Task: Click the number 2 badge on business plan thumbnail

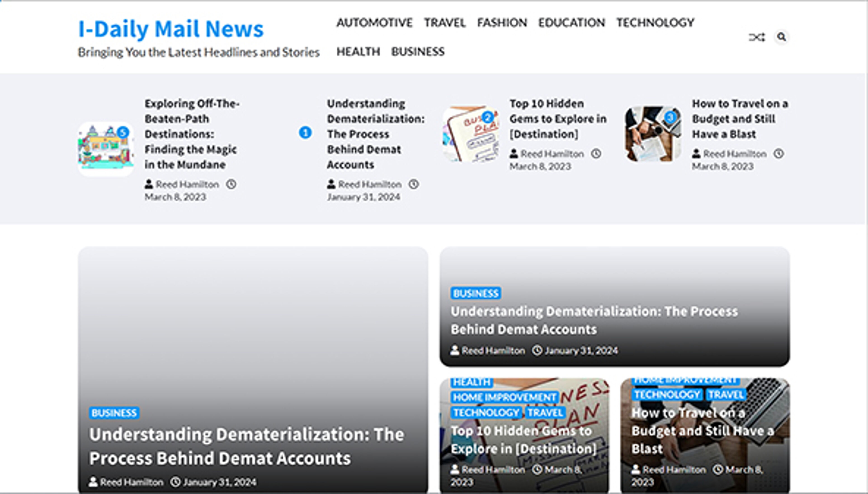Action: pyautogui.click(x=488, y=117)
